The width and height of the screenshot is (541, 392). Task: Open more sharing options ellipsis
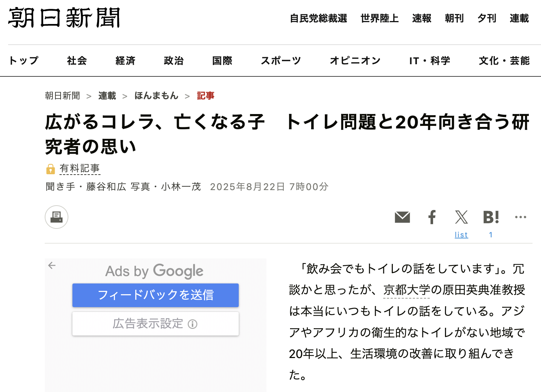(520, 217)
